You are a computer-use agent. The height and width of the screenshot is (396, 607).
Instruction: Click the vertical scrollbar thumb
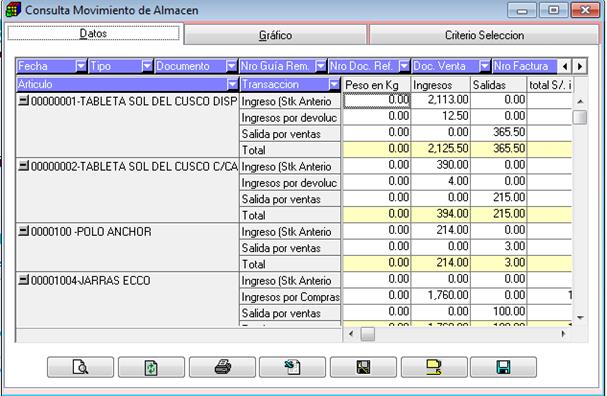580,117
